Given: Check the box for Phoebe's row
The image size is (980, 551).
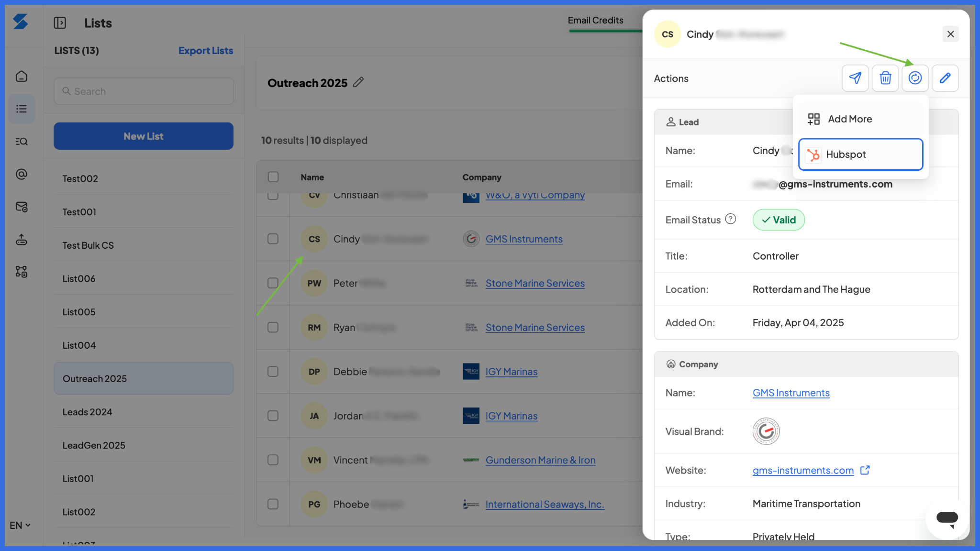Looking at the screenshot, I should tap(273, 504).
